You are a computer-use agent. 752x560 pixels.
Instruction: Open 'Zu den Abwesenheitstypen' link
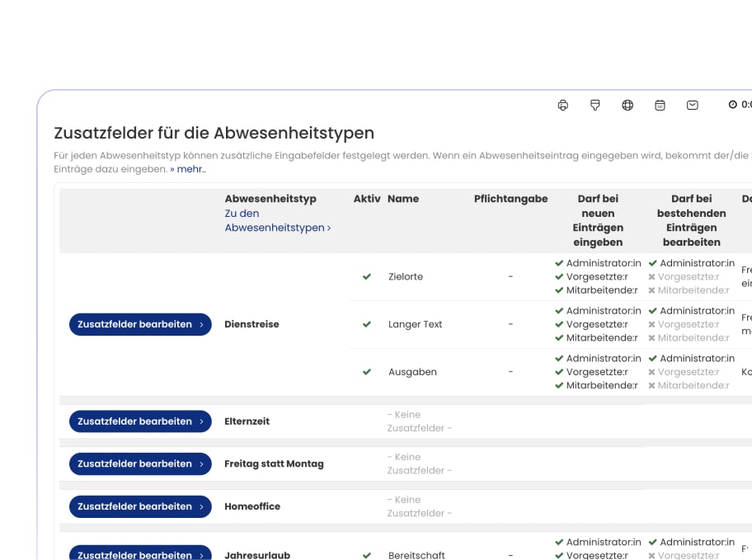point(277,220)
